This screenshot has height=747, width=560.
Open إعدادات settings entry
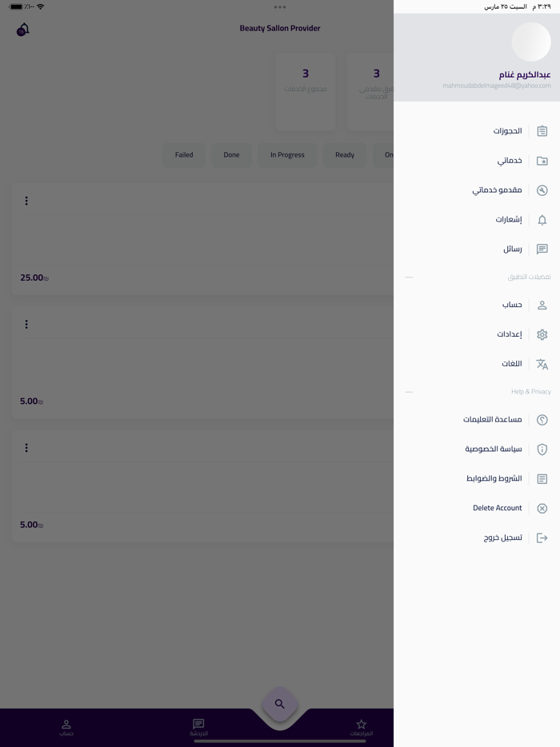tap(477, 335)
